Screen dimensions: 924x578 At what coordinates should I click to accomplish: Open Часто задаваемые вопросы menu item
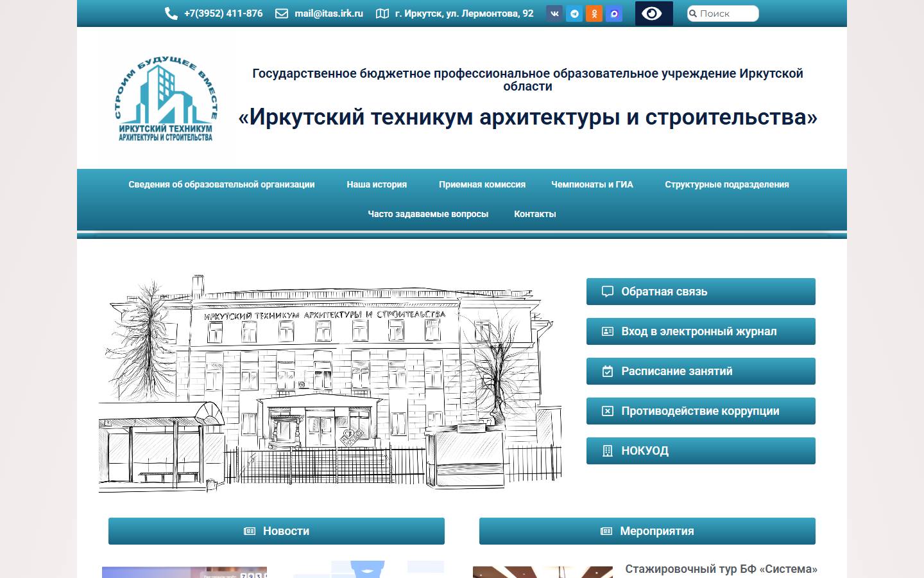pyautogui.click(x=428, y=214)
